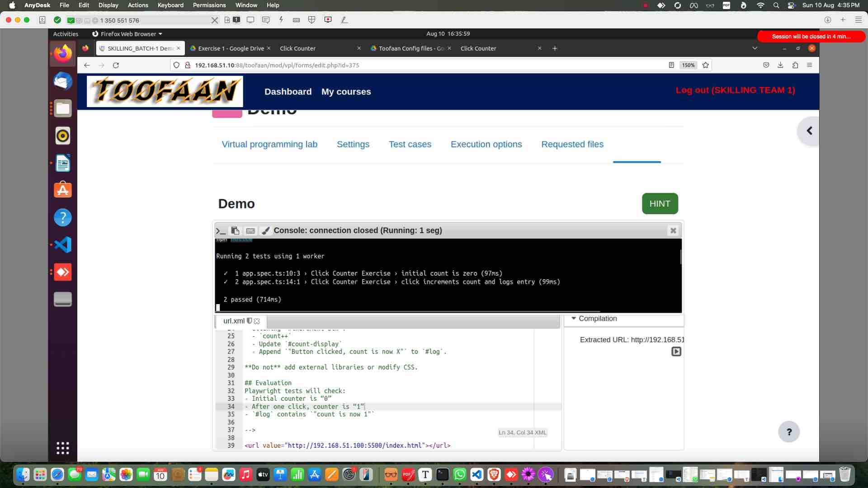Viewport: 868px width, 488px height.
Task: Click the shield icon on the url.xml file tab
Action: click(249, 321)
